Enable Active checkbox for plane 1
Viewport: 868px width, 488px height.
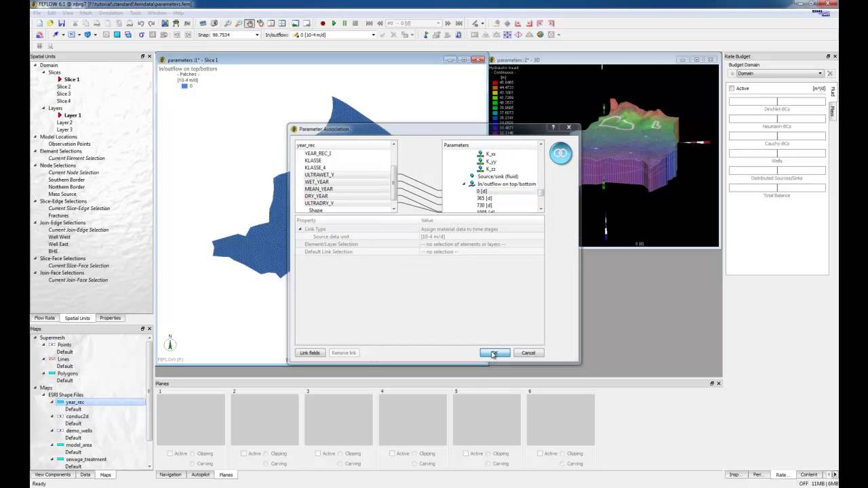170,453
